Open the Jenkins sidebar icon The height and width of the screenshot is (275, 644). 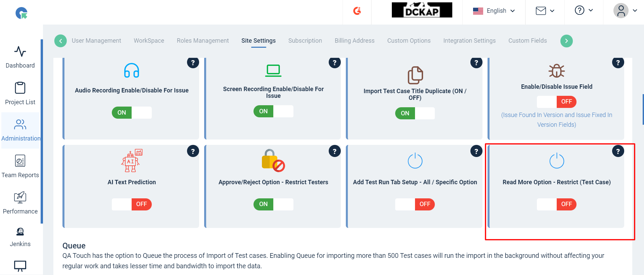(x=20, y=232)
